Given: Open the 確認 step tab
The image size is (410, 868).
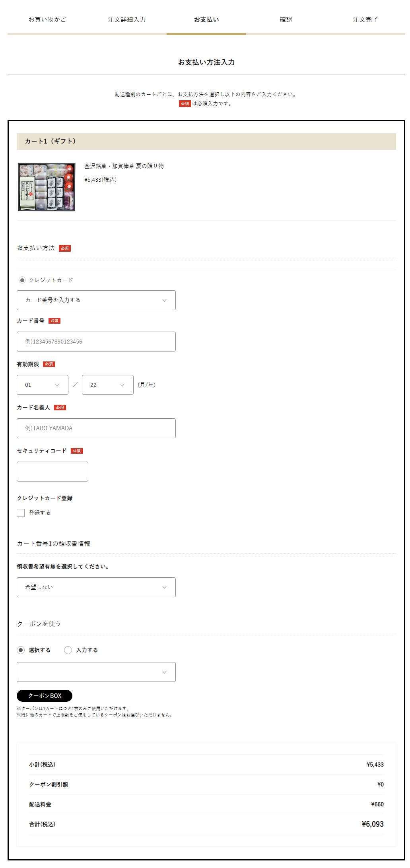Looking at the screenshot, I should [286, 19].
